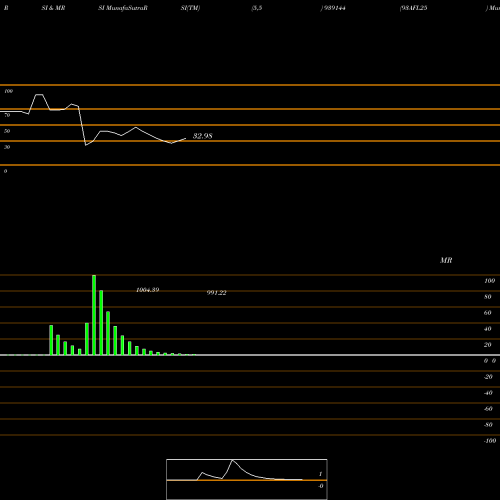Click the MR axis label -40
This screenshot has width=500, height=500.
(488, 393)
